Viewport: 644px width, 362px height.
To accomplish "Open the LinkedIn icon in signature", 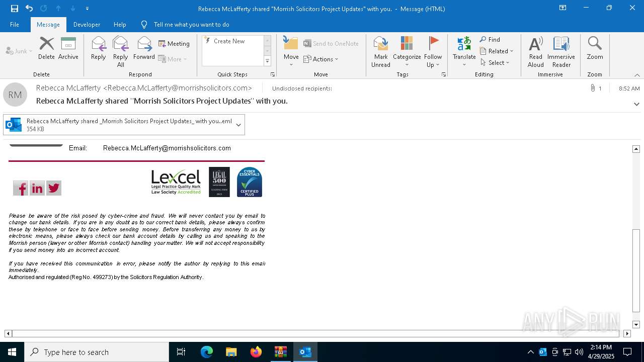I will [x=37, y=189].
